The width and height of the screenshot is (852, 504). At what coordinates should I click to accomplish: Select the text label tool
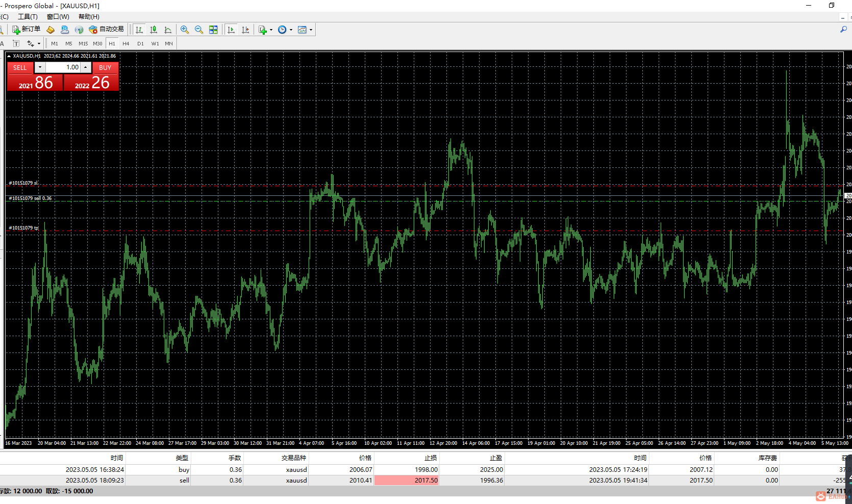coord(16,43)
